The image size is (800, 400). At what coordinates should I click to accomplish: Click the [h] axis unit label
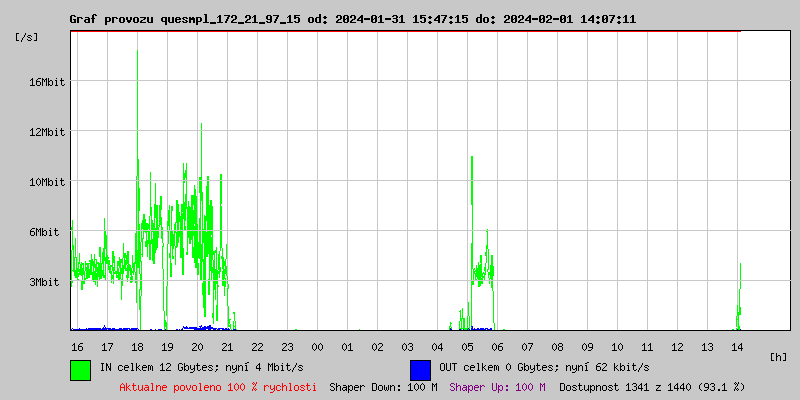click(778, 357)
